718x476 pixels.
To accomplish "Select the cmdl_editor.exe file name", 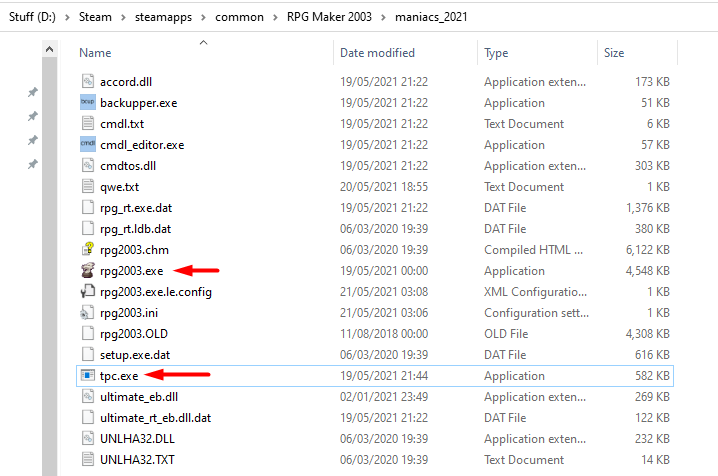I will (x=142, y=145).
